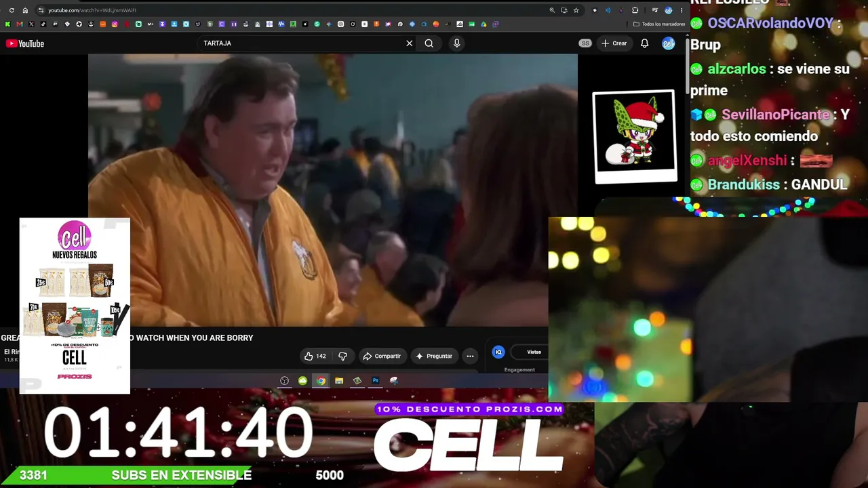Screen dimensions: 868x488
Task: Dislike the video
Action: (342, 356)
